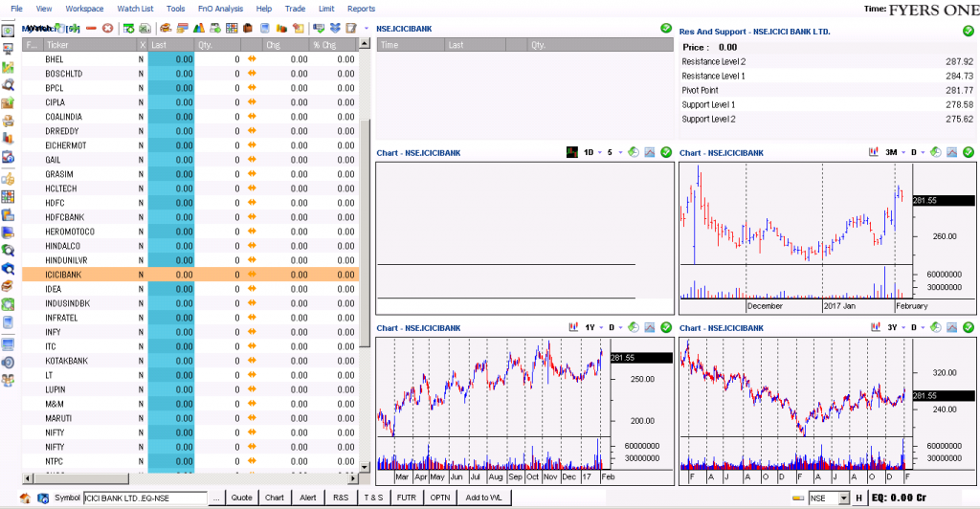This screenshot has height=509, width=980.
Task: Open the D interval dropdown on the 1Y chart
Action: (x=620, y=327)
